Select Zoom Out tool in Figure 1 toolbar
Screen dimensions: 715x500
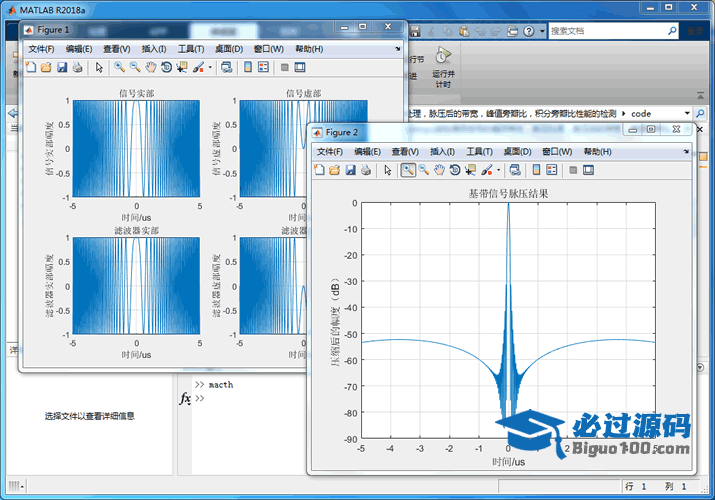coord(135,67)
